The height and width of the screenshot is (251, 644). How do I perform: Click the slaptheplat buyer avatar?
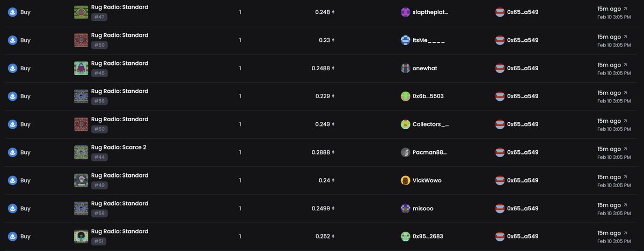click(406, 12)
